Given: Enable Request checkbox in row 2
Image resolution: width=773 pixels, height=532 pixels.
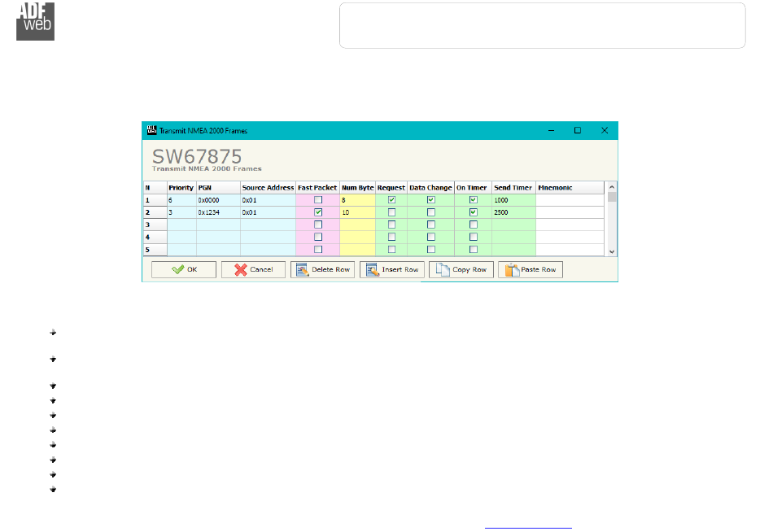Looking at the screenshot, I should point(391,212).
